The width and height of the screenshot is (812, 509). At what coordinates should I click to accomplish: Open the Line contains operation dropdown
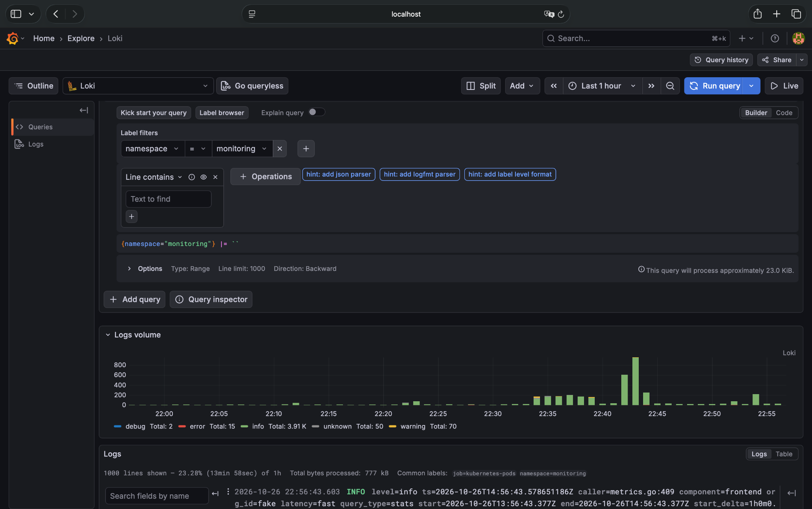[154, 177]
